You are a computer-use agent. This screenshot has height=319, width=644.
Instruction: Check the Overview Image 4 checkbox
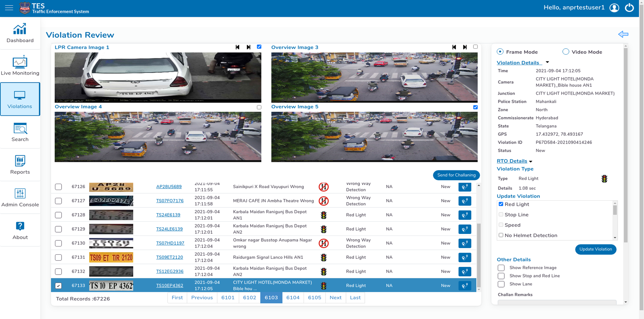[x=259, y=107]
